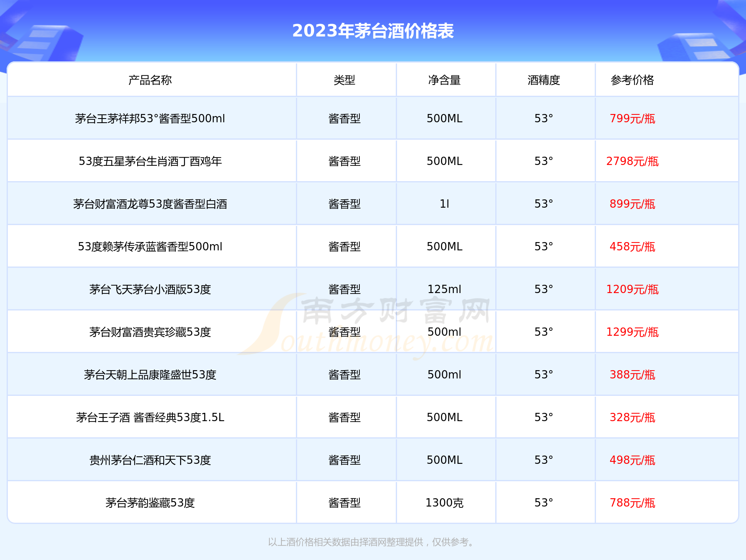Click product 茅台茅韵鉴藏53度
The width and height of the screenshot is (746, 560).
tap(150, 503)
